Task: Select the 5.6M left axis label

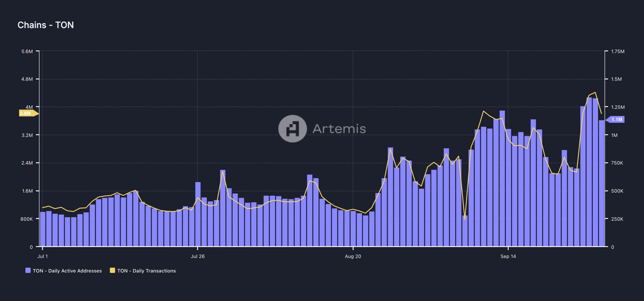Action: [27, 51]
